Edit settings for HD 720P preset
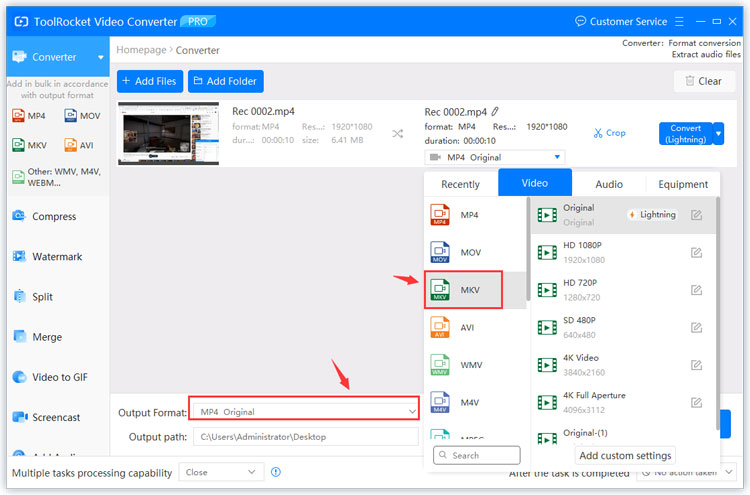The image size is (750, 495). coord(696,290)
